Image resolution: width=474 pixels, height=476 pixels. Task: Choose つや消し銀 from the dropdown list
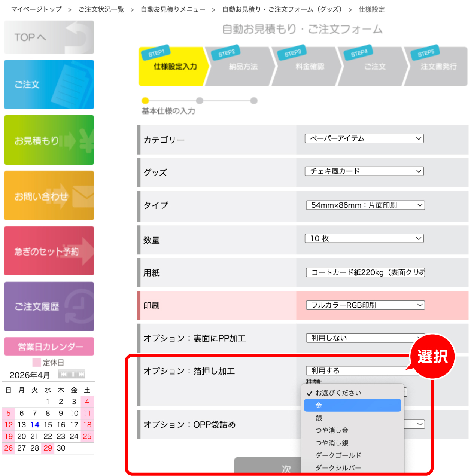[332, 443]
